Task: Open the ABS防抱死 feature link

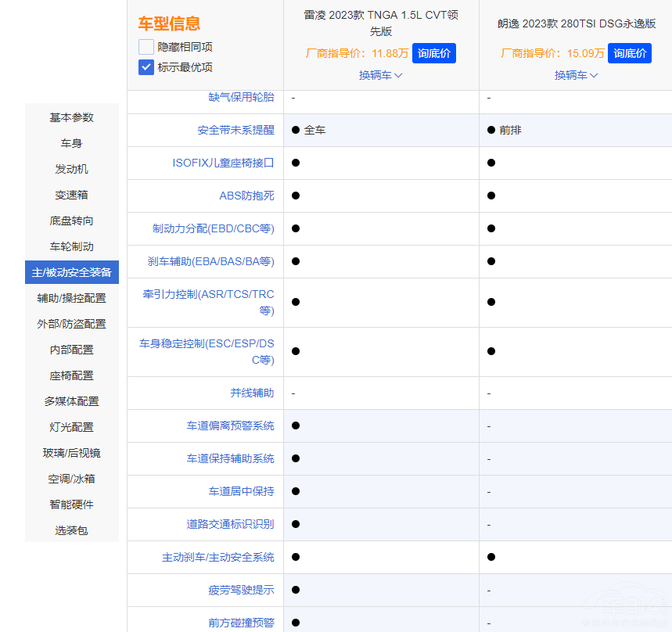Action: pyautogui.click(x=246, y=196)
